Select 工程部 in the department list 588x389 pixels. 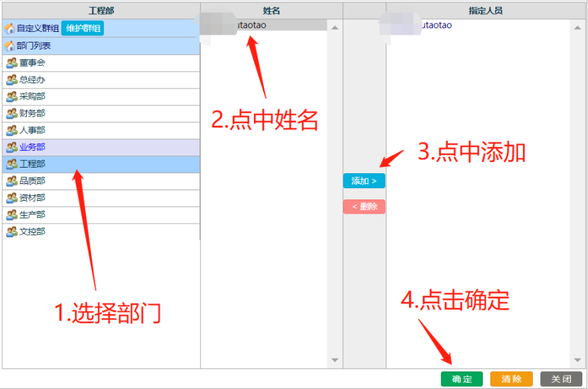tap(33, 164)
